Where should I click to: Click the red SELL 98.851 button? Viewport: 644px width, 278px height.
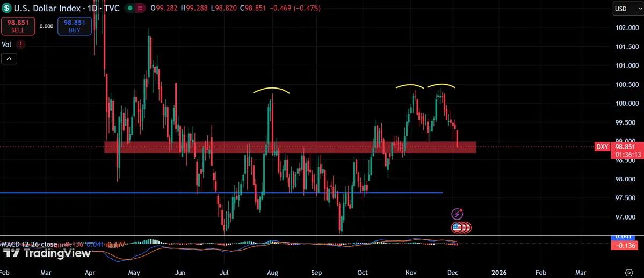(x=18, y=26)
